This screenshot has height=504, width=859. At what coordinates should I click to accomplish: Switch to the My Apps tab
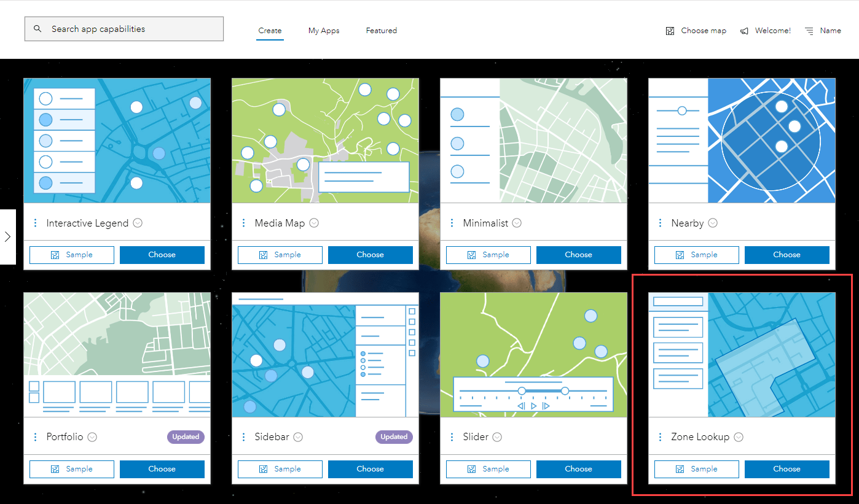coord(324,30)
